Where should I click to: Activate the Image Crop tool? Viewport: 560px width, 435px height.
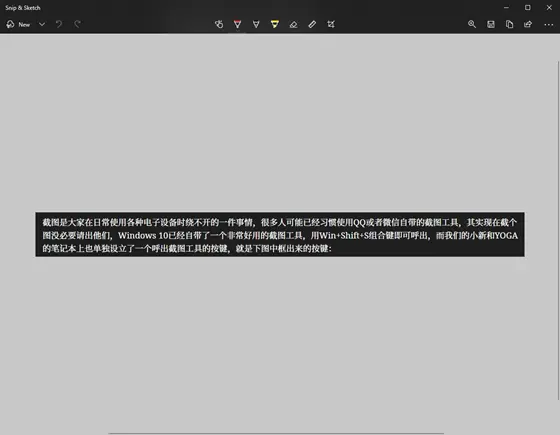[331, 24]
